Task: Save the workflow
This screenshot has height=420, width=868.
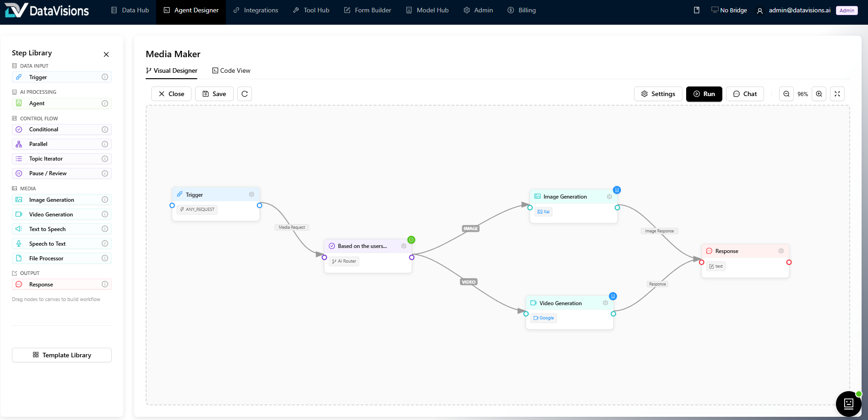Action: click(214, 94)
